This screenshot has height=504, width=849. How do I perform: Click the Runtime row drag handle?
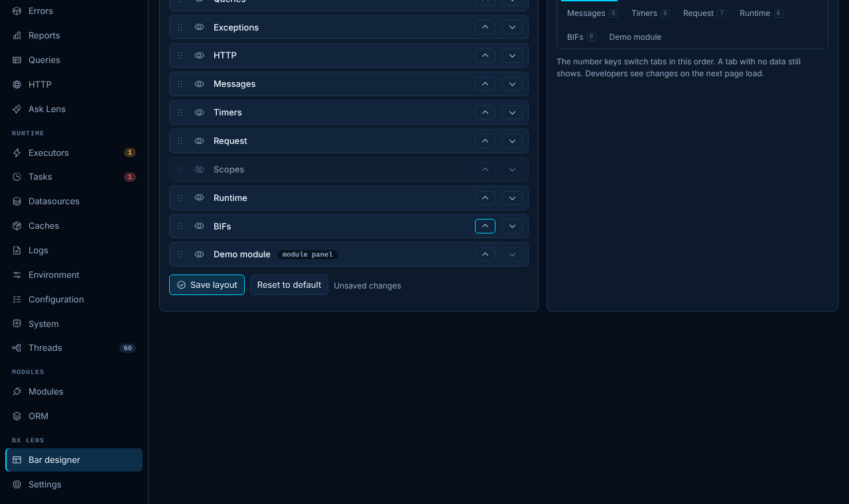coord(180,198)
